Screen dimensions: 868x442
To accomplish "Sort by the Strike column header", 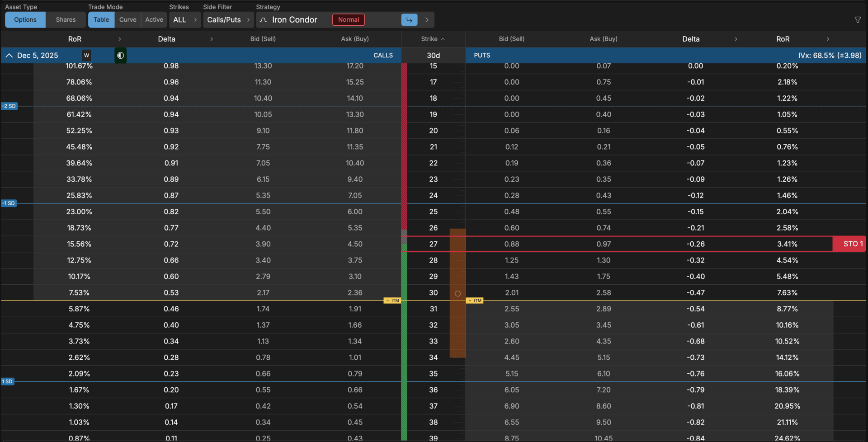I will (433, 39).
